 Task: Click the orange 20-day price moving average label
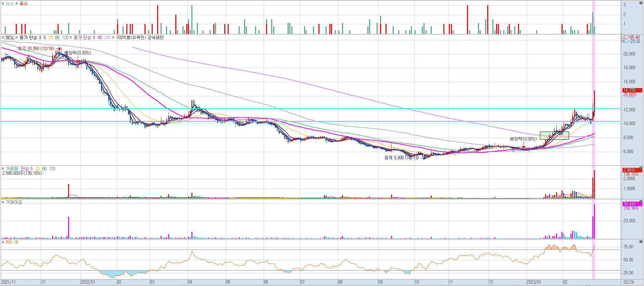pyautogui.click(x=50, y=37)
